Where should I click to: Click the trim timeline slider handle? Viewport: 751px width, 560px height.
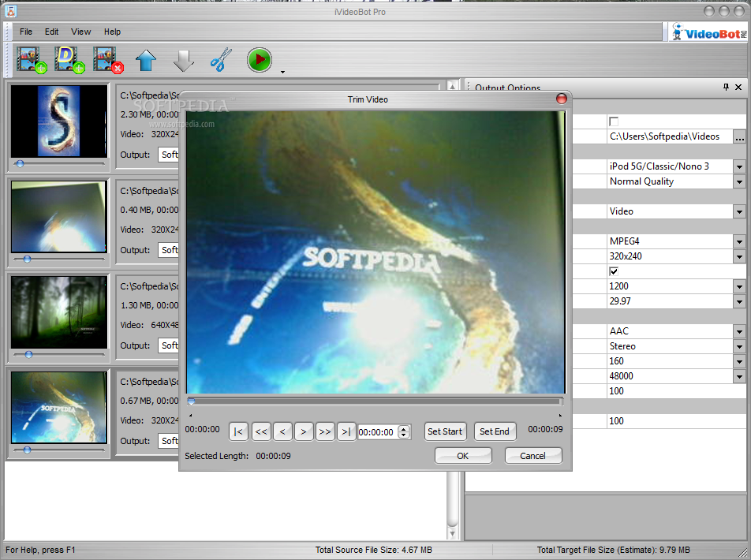(x=191, y=401)
